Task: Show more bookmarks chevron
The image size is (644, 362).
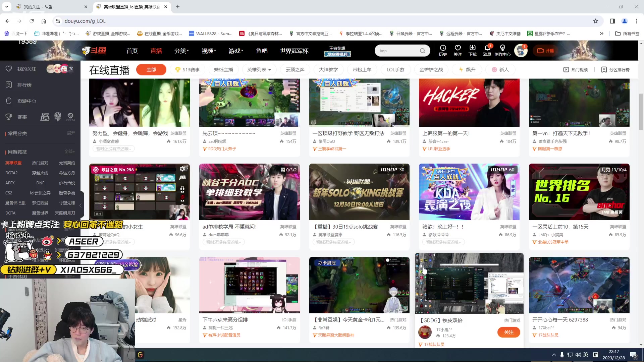Action: [x=601, y=34]
